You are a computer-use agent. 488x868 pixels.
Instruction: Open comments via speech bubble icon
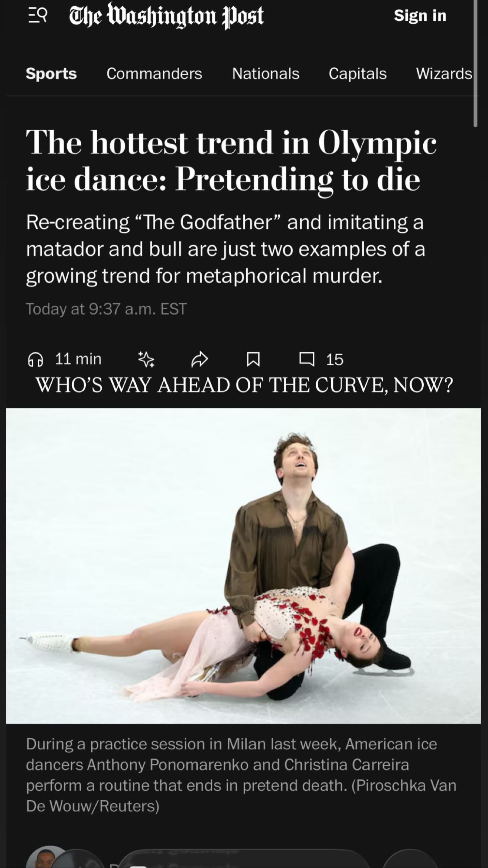pos(307,359)
